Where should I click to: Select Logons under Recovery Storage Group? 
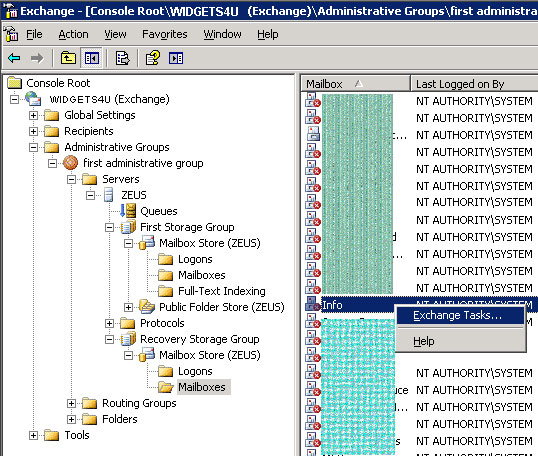(x=195, y=371)
